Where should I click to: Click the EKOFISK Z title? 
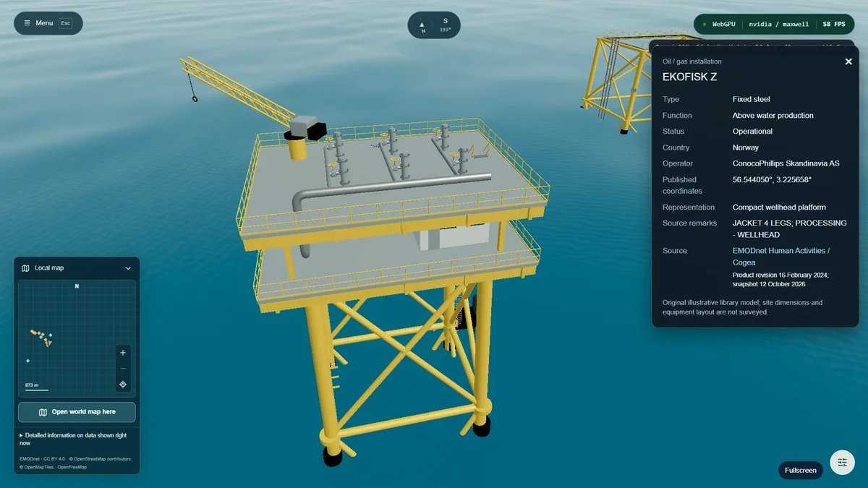(x=690, y=77)
